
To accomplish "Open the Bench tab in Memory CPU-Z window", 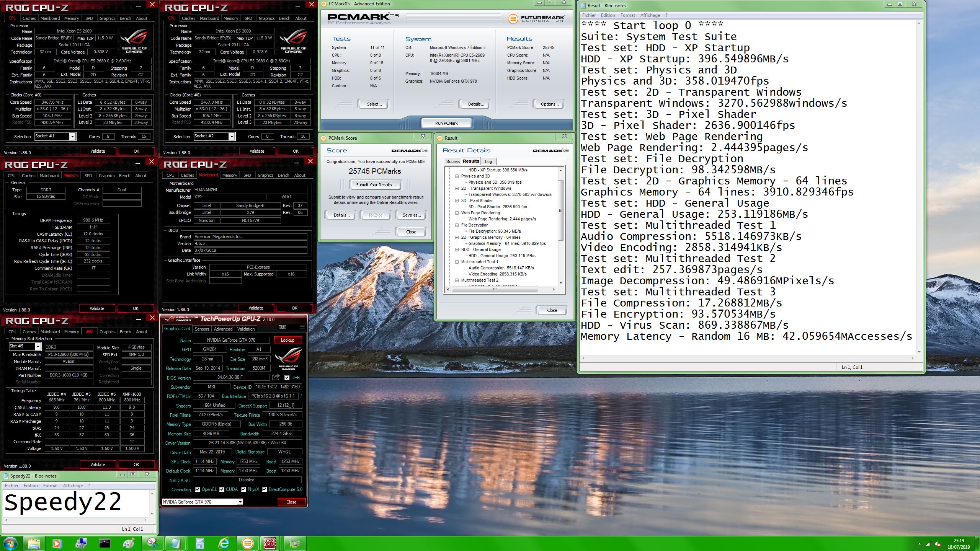I will point(124,176).
